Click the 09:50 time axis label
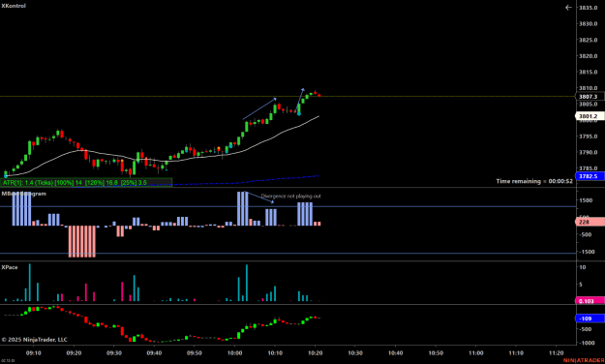 [x=194, y=352]
